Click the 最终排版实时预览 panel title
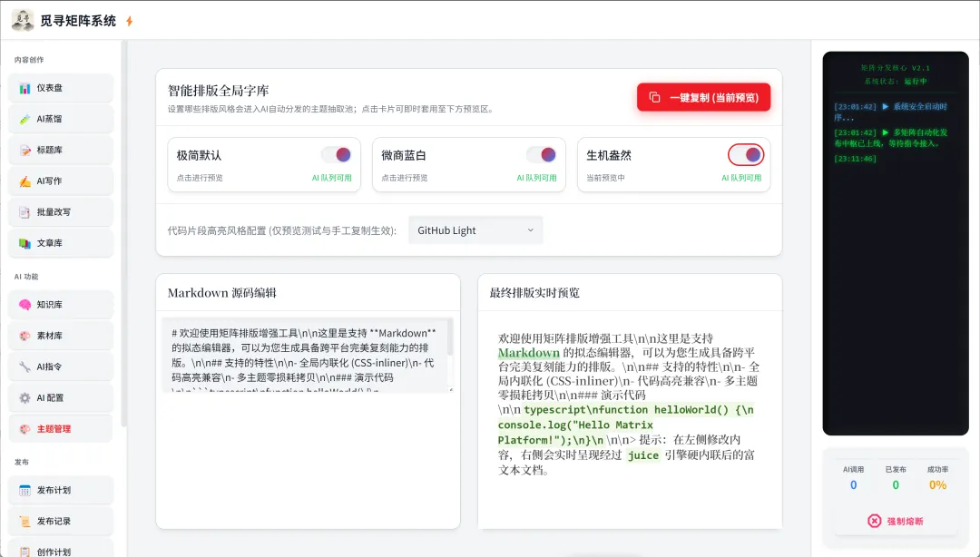The width and height of the screenshot is (980, 557). [534, 293]
